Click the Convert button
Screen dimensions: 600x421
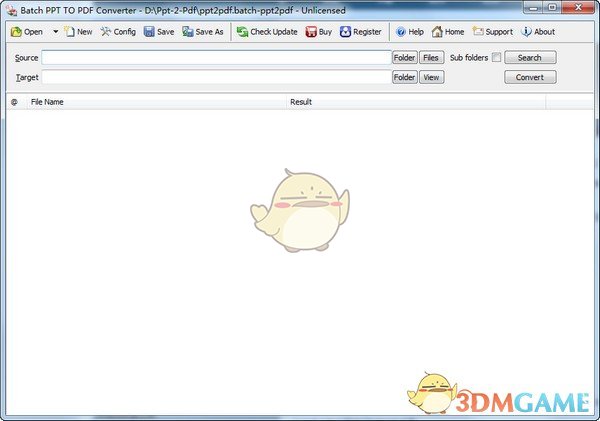[x=530, y=77]
